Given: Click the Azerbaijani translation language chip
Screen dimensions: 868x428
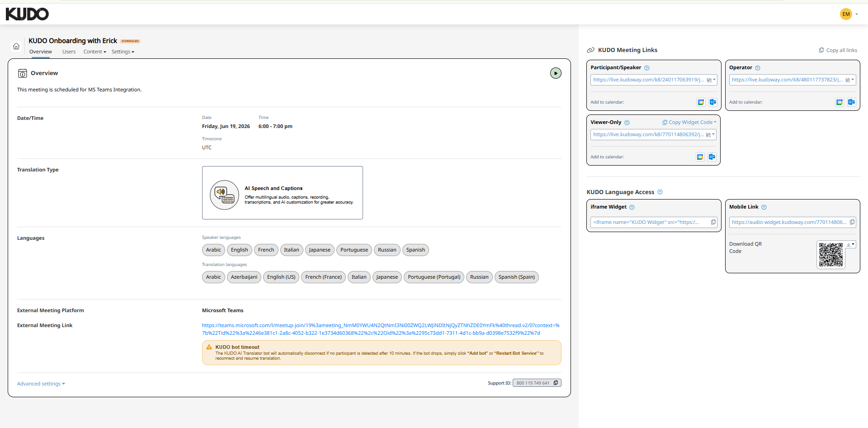Looking at the screenshot, I should pyautogui.click(x=244, y=277).
